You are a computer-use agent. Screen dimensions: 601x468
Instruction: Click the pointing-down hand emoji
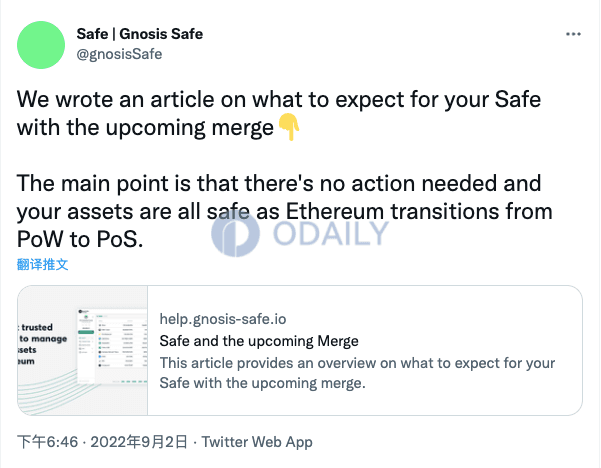pyautogui.click(x=289, y=127)
